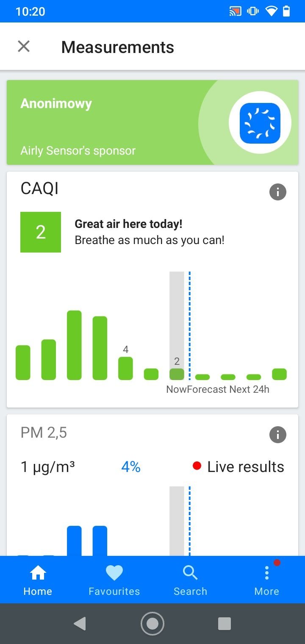This screenshot has width=305, height=644.
Task: Select the tallest CAQI bar in chart
Action: [74, 345]
